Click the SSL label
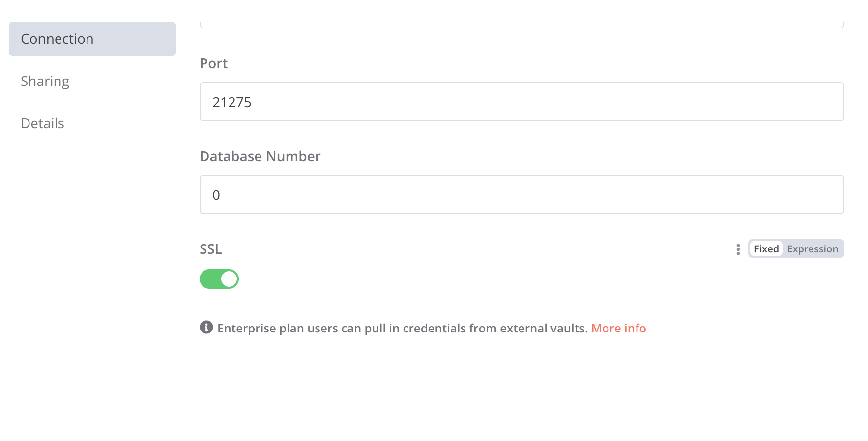Image resolution: width=868 pixels, height=441 pixels. pos(211,249)
